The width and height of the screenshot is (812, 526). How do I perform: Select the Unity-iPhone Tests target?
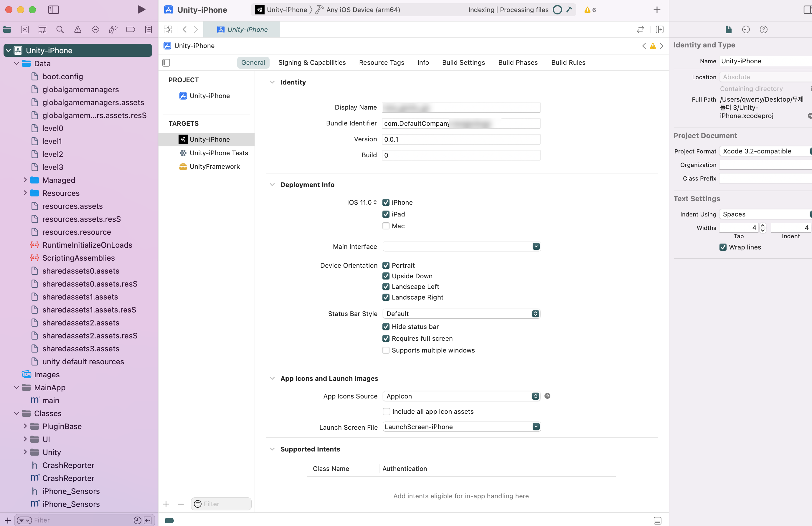pos(218,153)
